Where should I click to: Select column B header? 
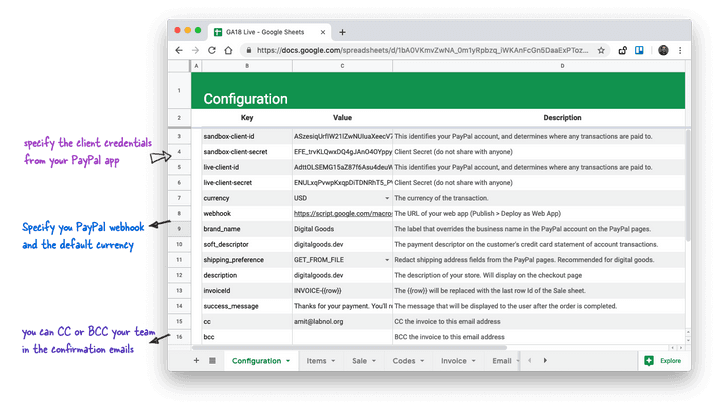pos(247,66)
